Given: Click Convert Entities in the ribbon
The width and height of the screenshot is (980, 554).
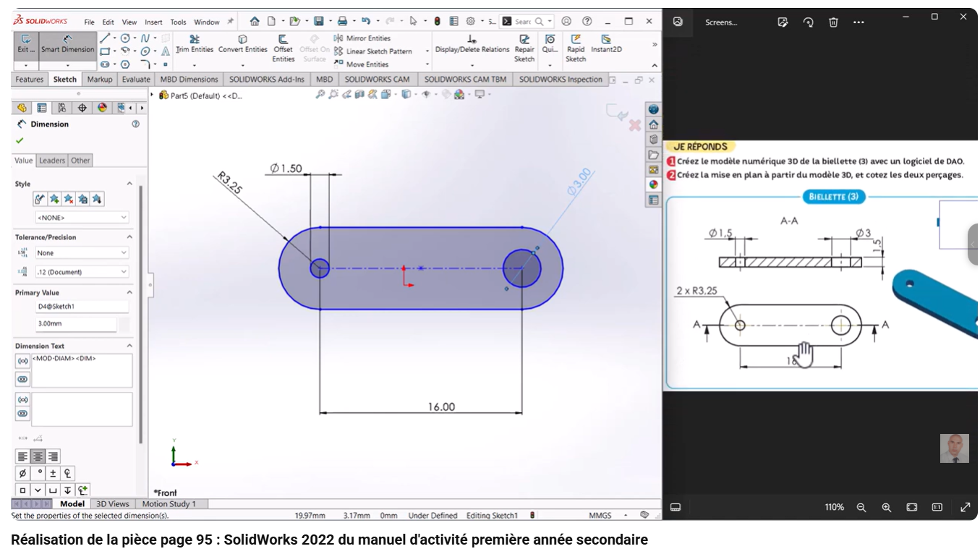Looking at the screenshot, I should coord(243,44).
